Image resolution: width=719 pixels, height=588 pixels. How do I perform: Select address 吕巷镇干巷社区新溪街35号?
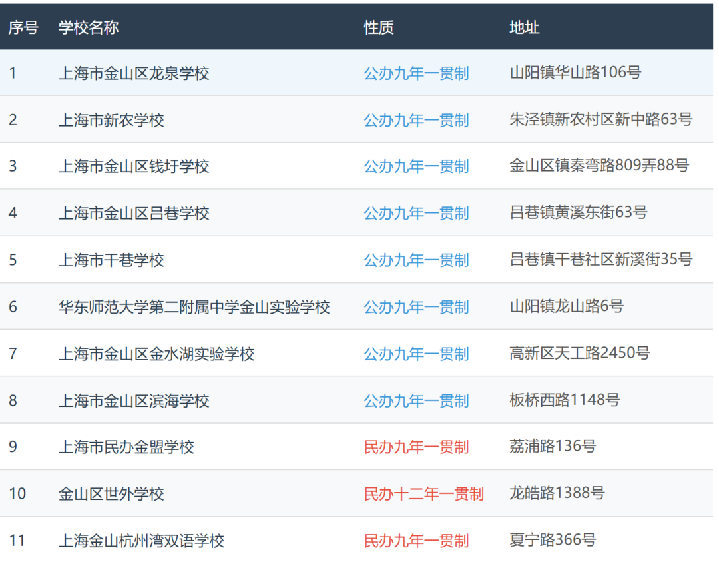pyautogui.click(x=601, y=259)
